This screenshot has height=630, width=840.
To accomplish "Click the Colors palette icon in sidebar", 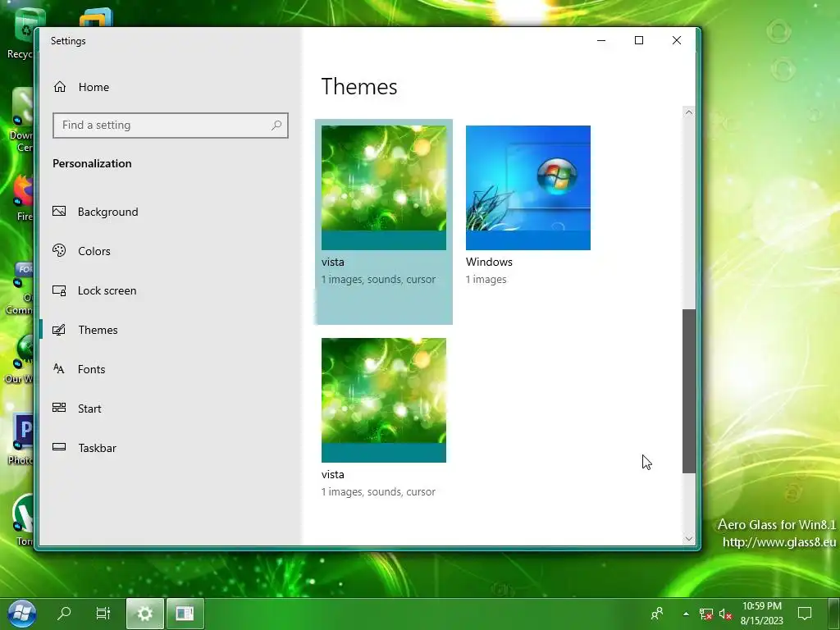I will pyautogui.click(x=59, y=250).
